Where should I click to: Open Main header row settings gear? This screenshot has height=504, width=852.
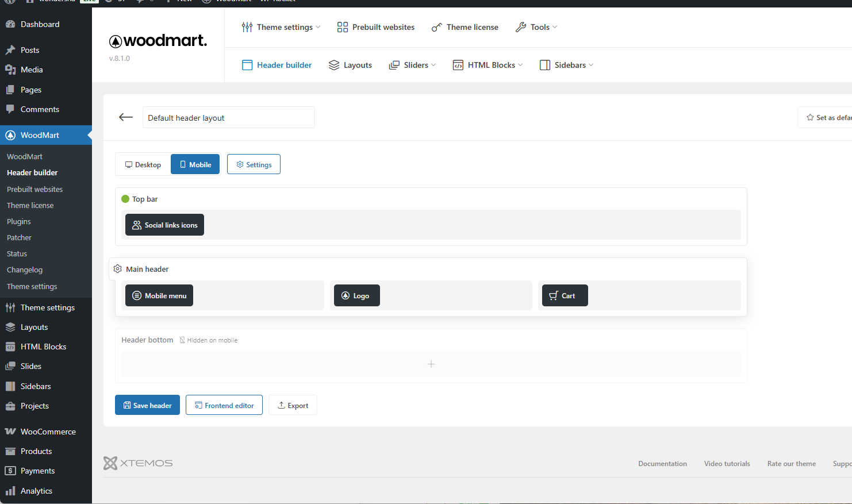point(118,269)
